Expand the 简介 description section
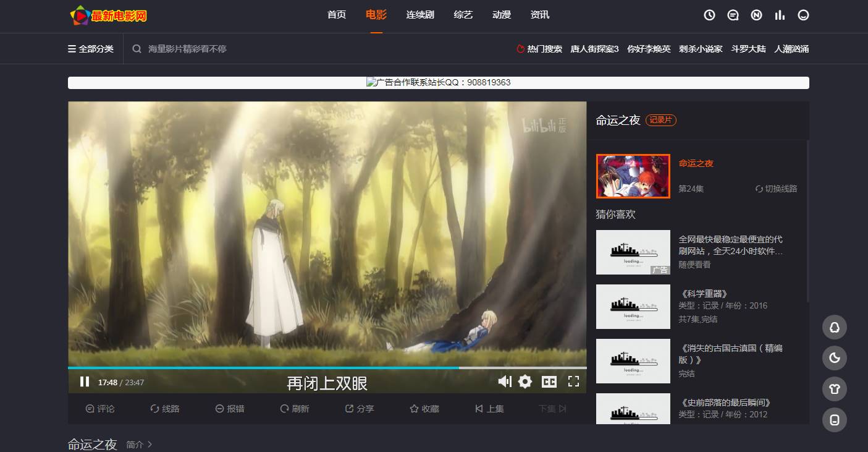Image resolution: width=868 pixels, height=452 pixels. click(x=139, y=444)
